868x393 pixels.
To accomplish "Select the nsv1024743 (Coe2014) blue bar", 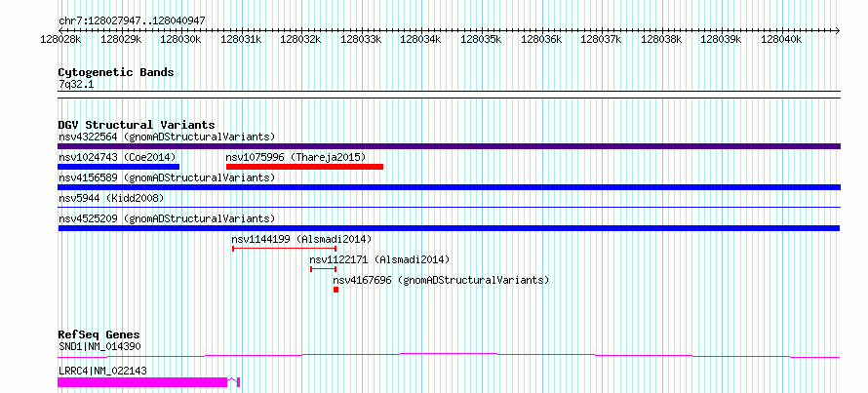I will pyautogui.click(x=118, y=167).
